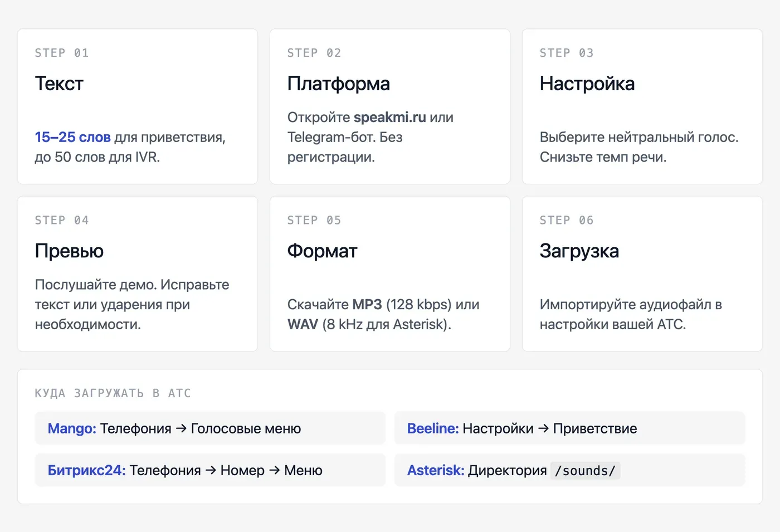Click the Послушайте демо description text

click(x=132, y=305)
